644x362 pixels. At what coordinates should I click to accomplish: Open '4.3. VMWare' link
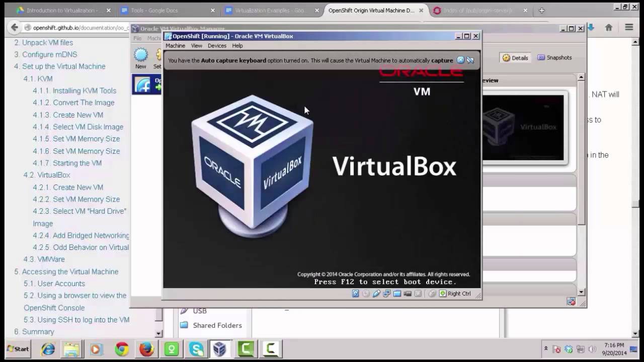[44, 259]
